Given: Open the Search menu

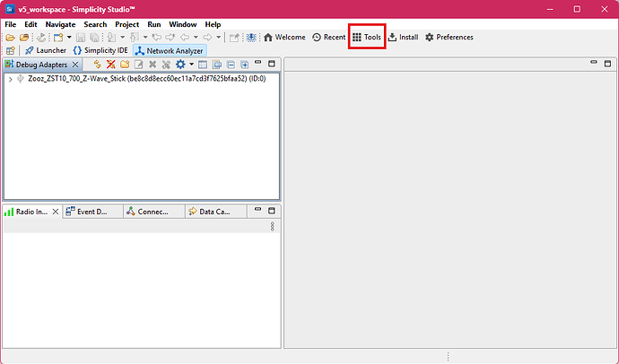Looking at the screenshot, I should (95, 24).
